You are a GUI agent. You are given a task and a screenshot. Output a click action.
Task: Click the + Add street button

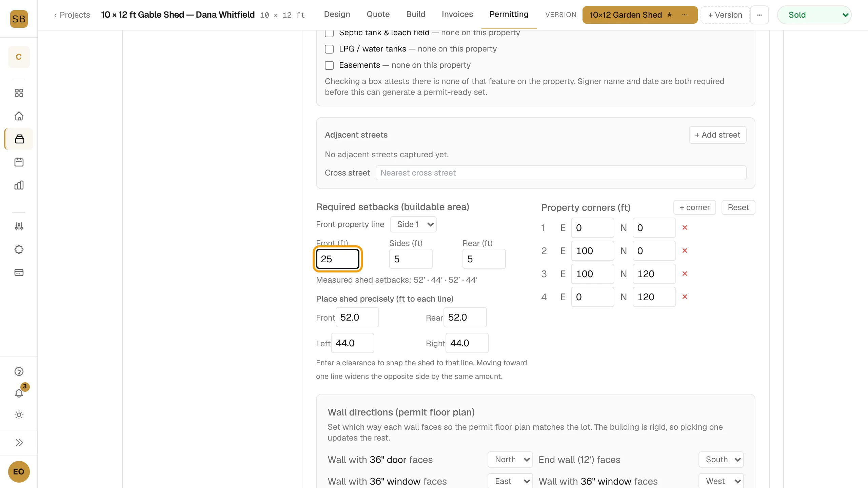click(x=717, y=135)
